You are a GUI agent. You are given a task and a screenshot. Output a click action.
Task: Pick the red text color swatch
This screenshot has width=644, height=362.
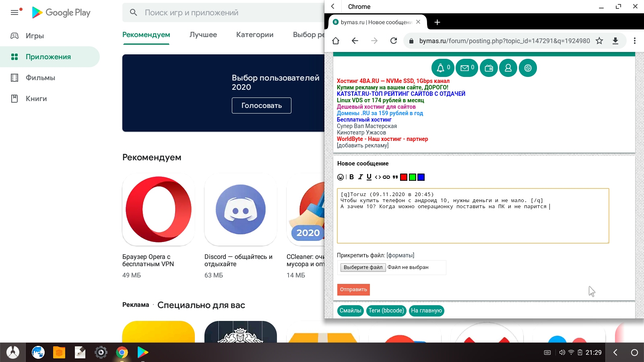pyautogui.click(x=404, y=177)
